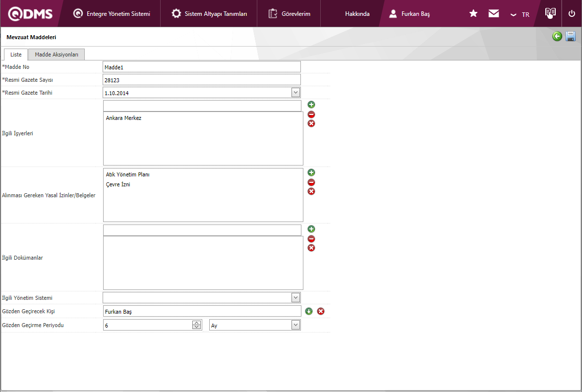582x392 pixels.
Task: Click the Hakkında link
Action: 357,14
